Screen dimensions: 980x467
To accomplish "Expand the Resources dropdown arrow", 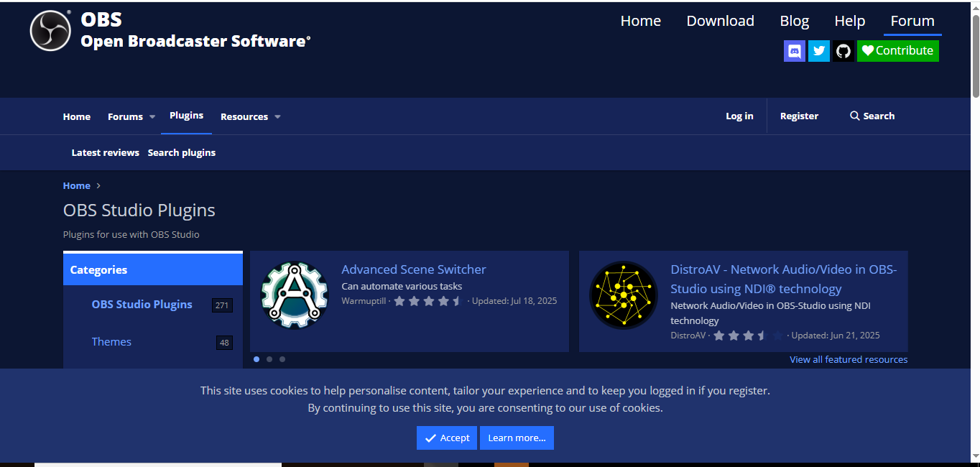I will point(277,117).
